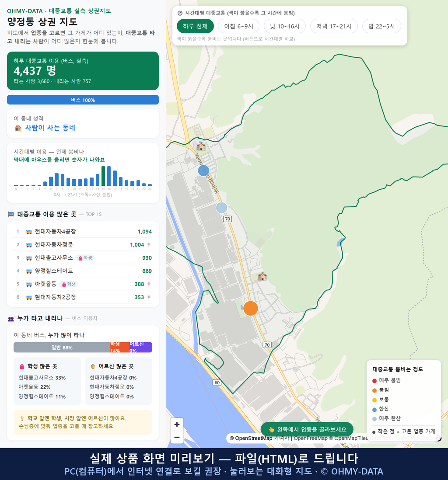Select the 현대자동차정문 row name
The width and height of the screenshot is (448, 480).
[54, 245]
